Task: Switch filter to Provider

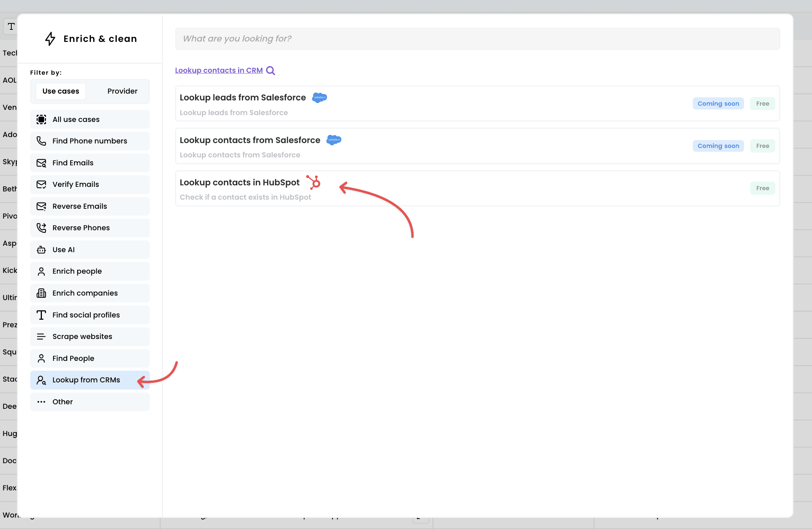Action: click(122, 91)
